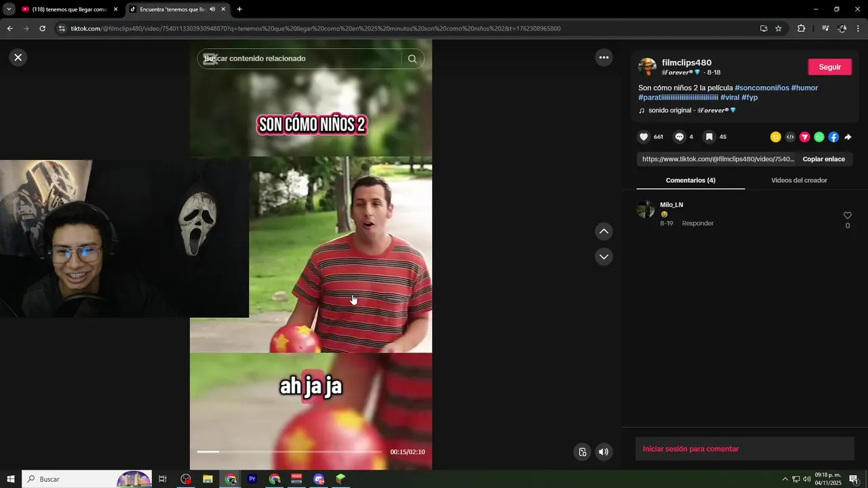The height and width of the screenshot is (488, 868).
Task: Open the notification center on taskbar
Action: (x=854, y=479)
